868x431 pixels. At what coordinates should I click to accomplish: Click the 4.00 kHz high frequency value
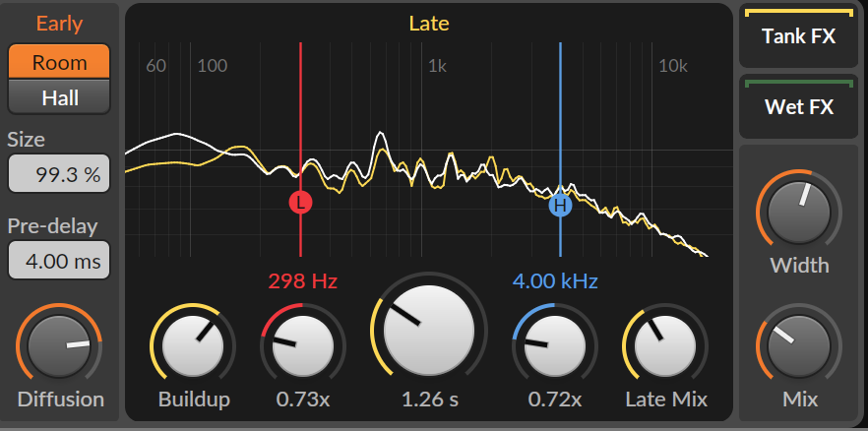[555, 281]
